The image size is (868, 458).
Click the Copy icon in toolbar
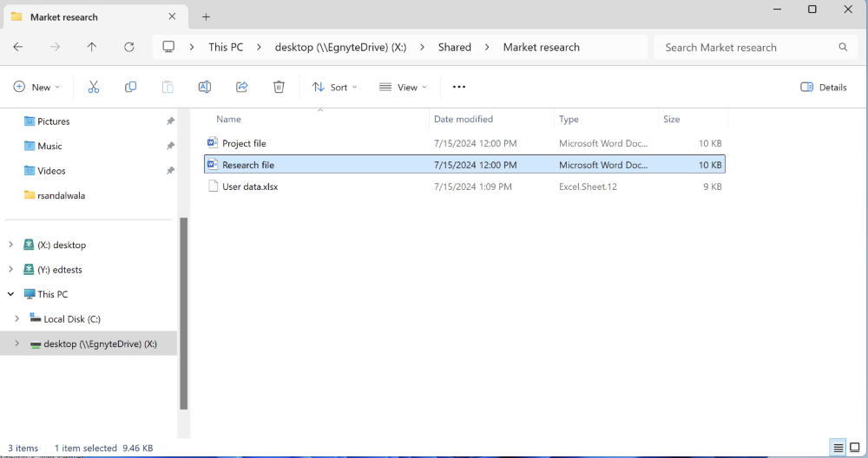[130, 87]
